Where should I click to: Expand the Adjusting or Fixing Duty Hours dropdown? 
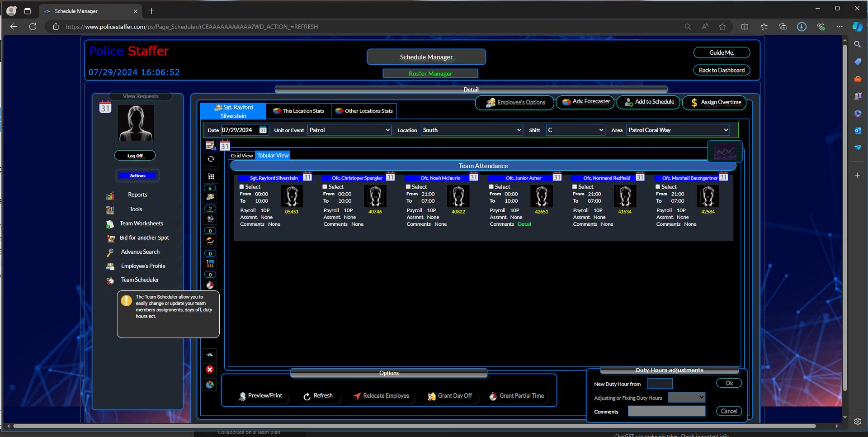coord(687,398)
